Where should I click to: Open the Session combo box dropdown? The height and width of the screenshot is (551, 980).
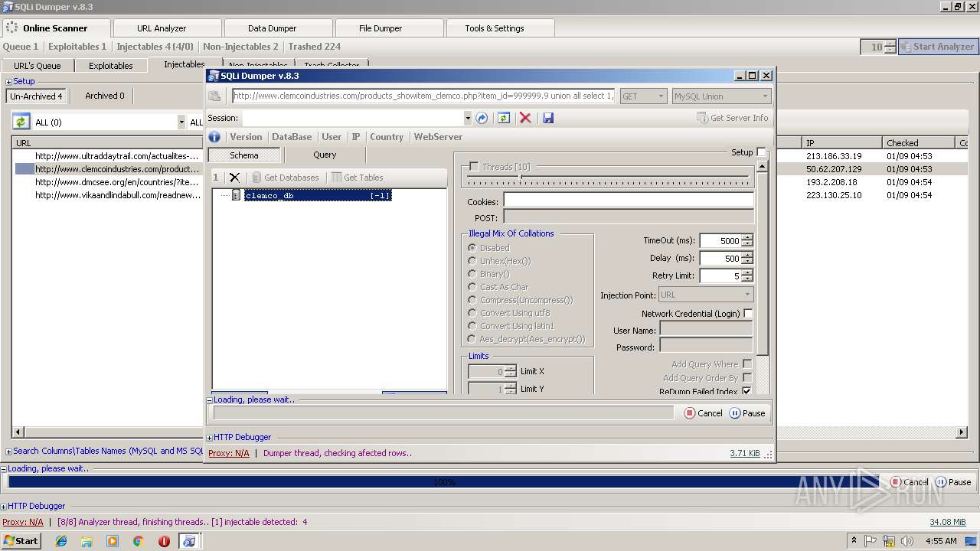[x=468, y=119]
